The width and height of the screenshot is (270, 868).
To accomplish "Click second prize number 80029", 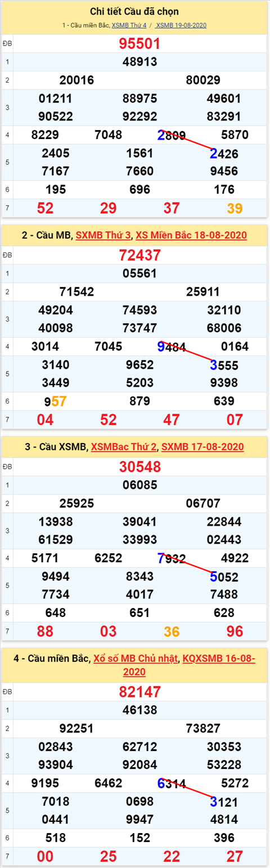I will click(203, 80).
